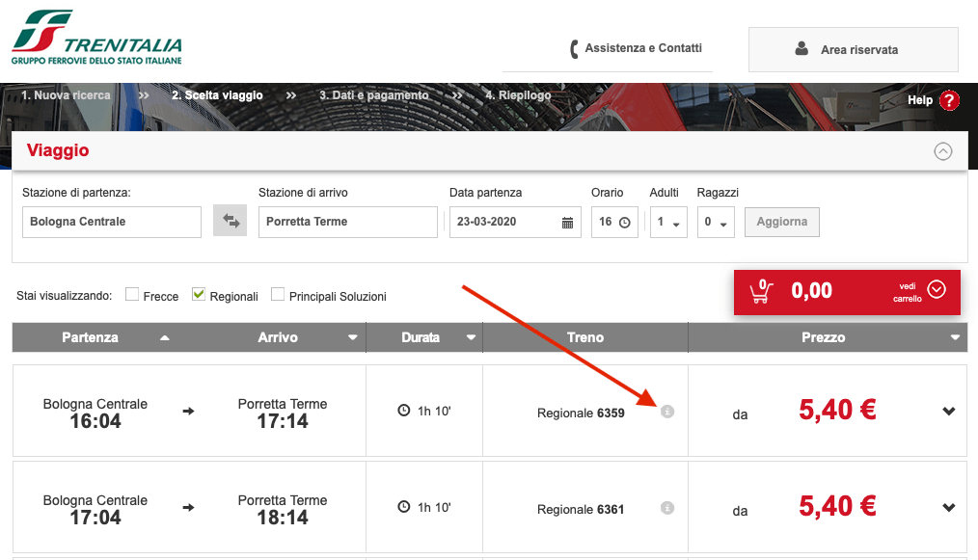Click the 17:14 arrival time
Viewport: 978px width, 560px height.
coord(283,421)
